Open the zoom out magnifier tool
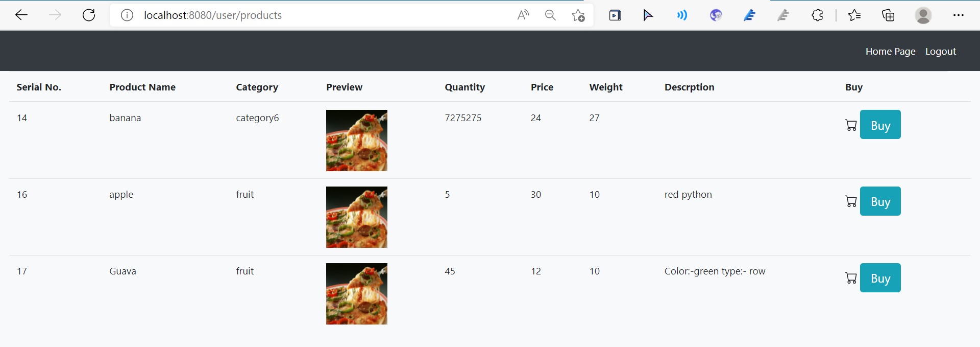The width and height of the screenshot is (980, 347). 550,15
